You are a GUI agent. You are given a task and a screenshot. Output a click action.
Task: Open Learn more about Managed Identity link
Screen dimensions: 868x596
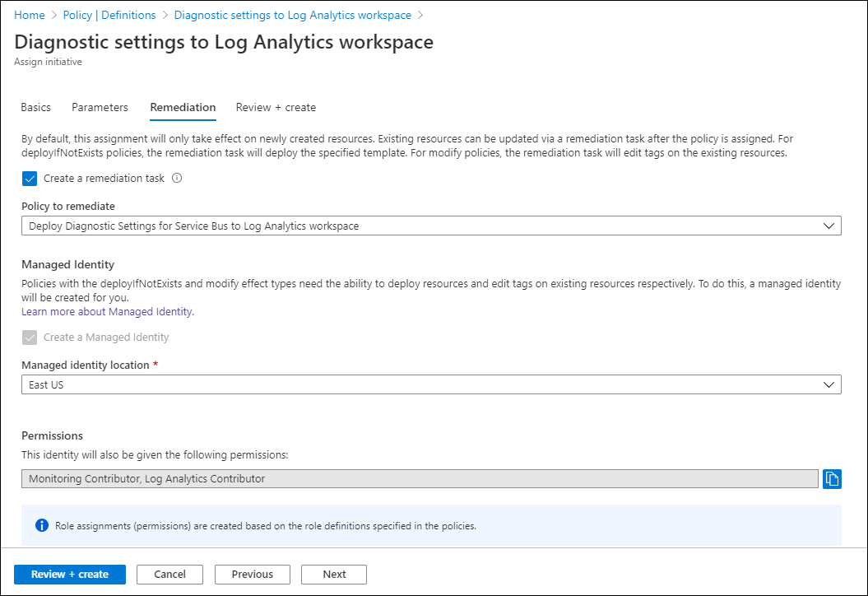108,312
